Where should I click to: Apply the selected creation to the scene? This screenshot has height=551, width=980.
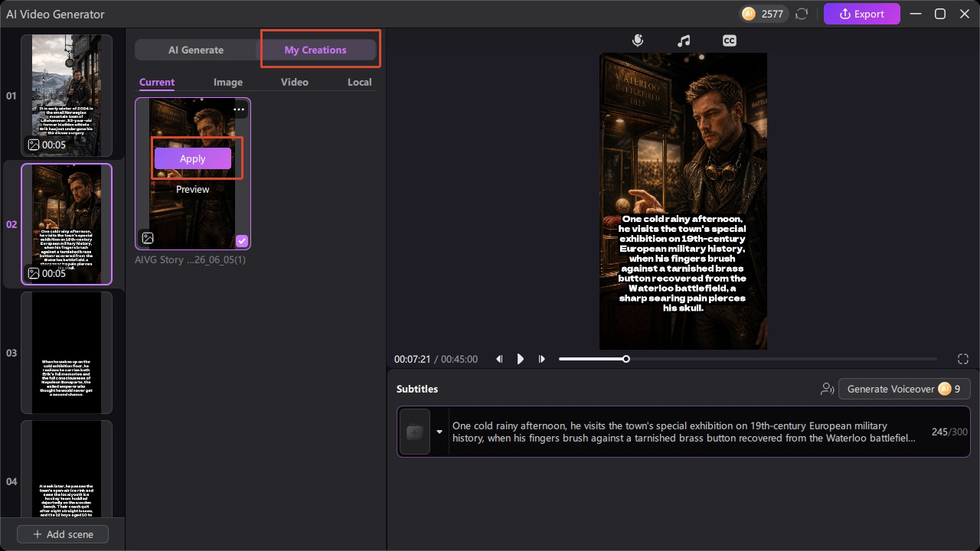tap(193, 158)
